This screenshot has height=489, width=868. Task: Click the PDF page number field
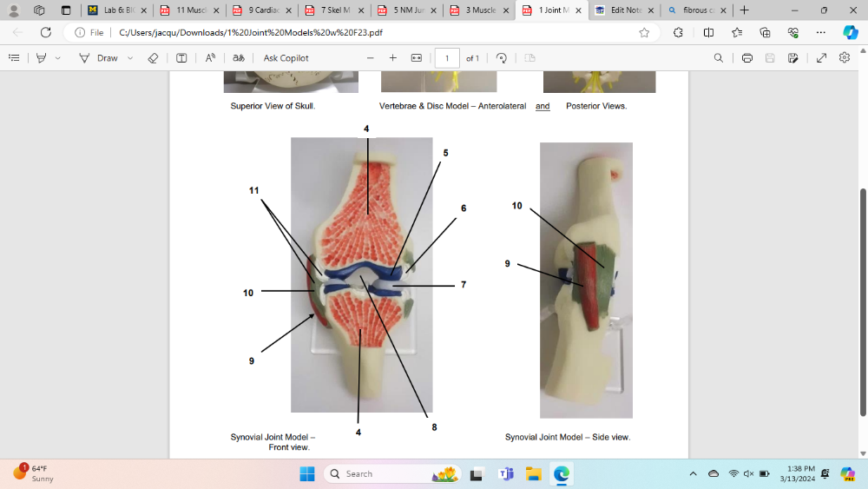tap(447, 58)
